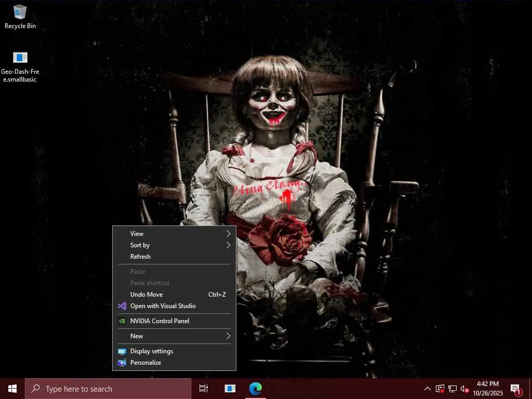The height and width of the screenshot is (399, 532).
Task: Expand the Sort by submenu
Action: click(175, 245)
